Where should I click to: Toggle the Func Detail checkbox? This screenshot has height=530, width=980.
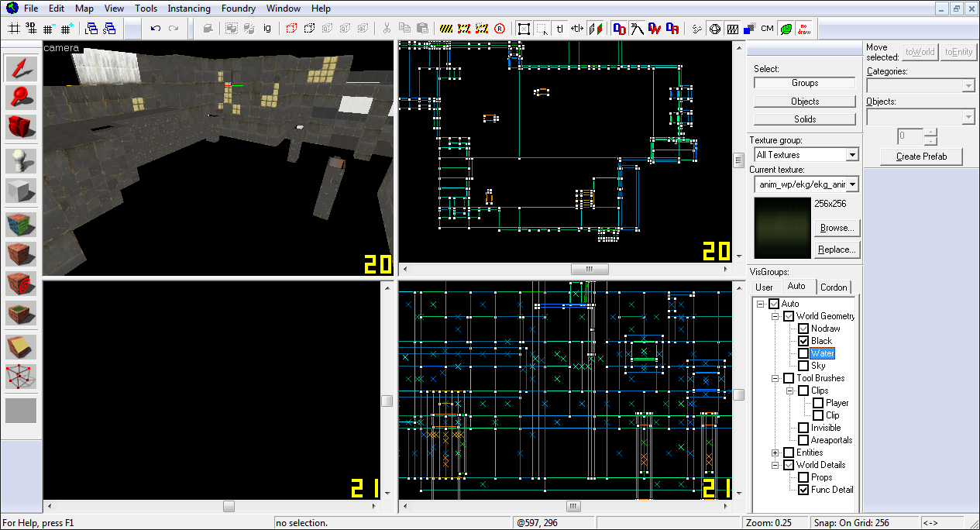pos(803,490)
